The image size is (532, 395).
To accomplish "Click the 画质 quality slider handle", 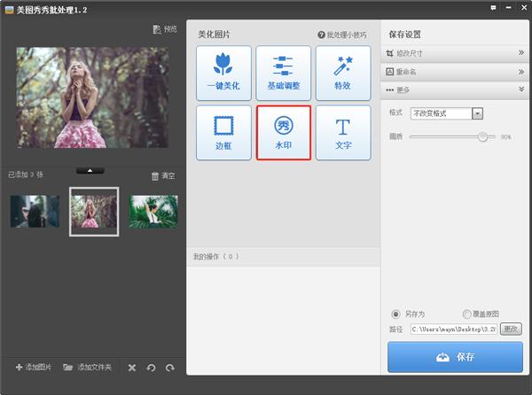I will point(483,136).
